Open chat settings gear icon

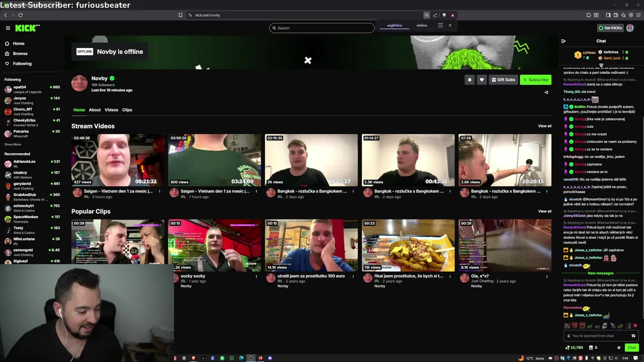coord(619,347)
